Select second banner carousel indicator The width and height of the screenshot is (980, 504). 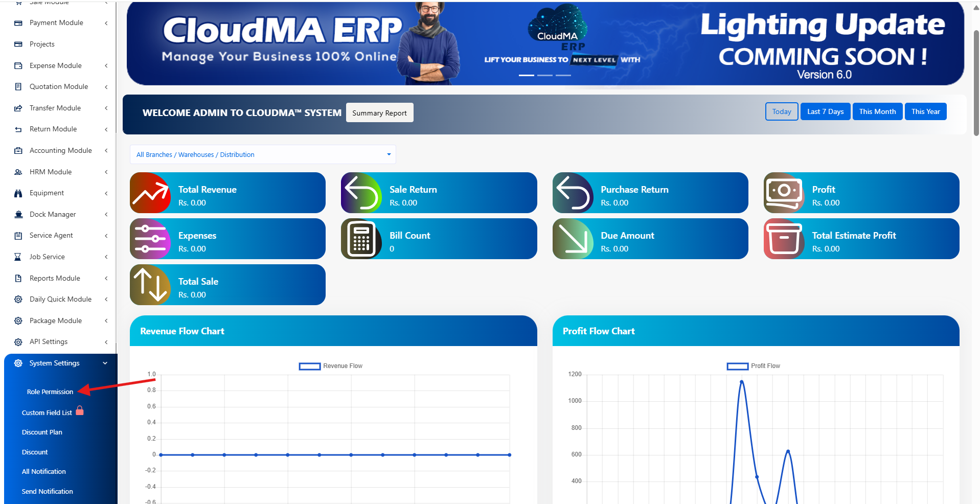pos(545,75)
